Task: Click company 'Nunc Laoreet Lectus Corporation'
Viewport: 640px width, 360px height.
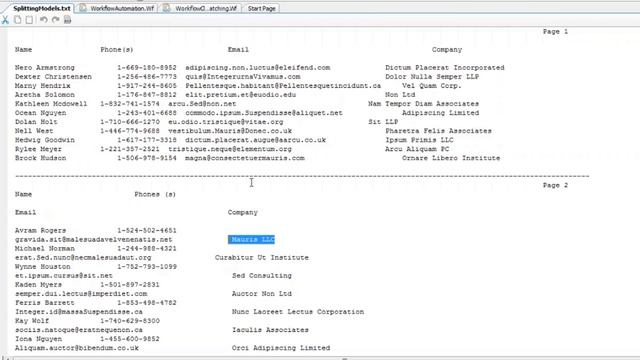Action: (x=298, y=312)
